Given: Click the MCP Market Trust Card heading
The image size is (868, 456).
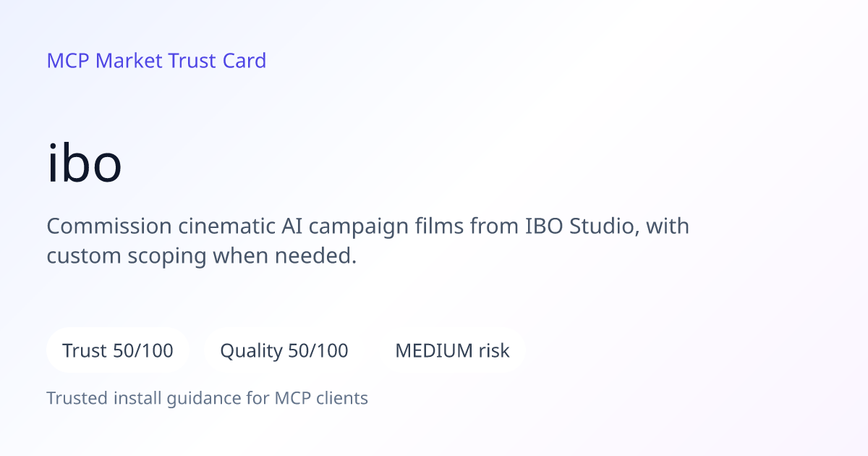Looking at the screenshot, I should 156,61.
